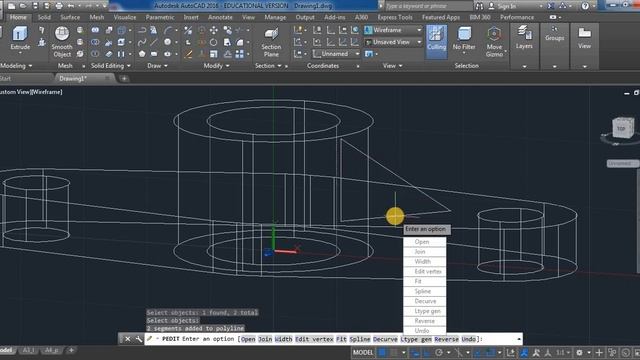The width and height of the screenshot is (640, 360).
Task: Select the Line draw tool
Action: 153,42
